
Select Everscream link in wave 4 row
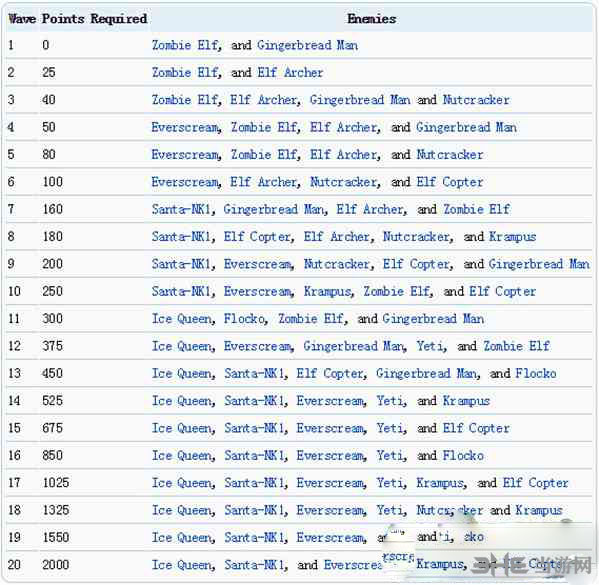[x=186, y=127]
